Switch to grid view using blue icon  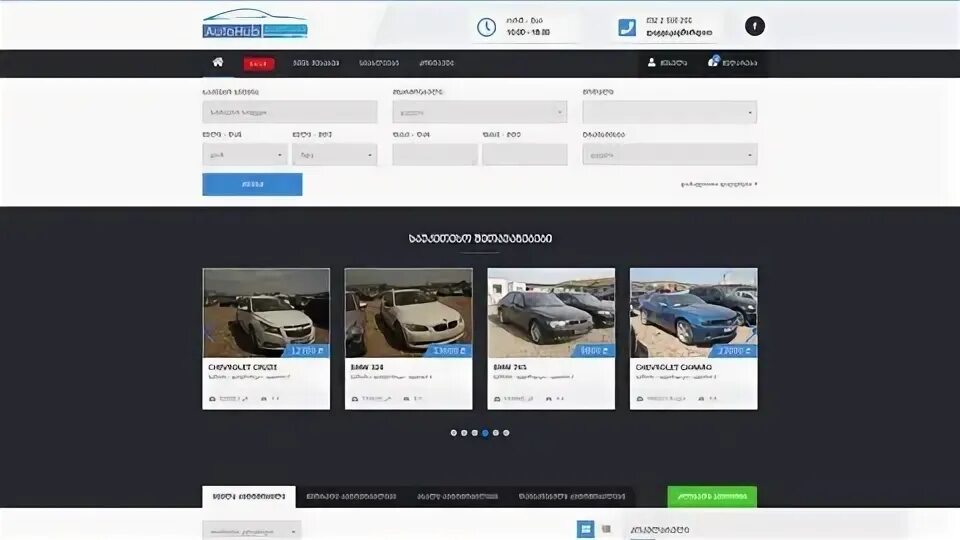[x=585, y=529]
